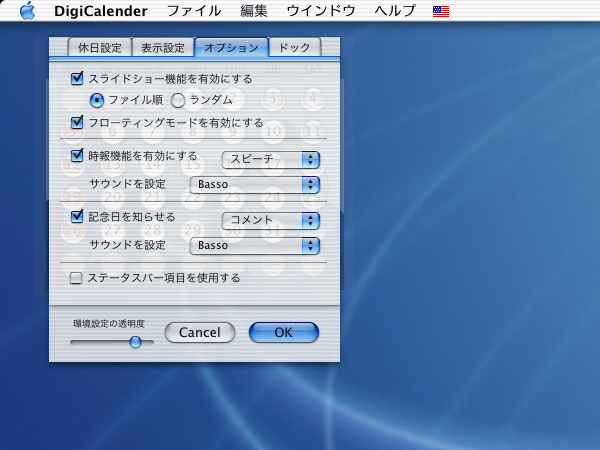Click the Cancel button

(x=200, y=332)
